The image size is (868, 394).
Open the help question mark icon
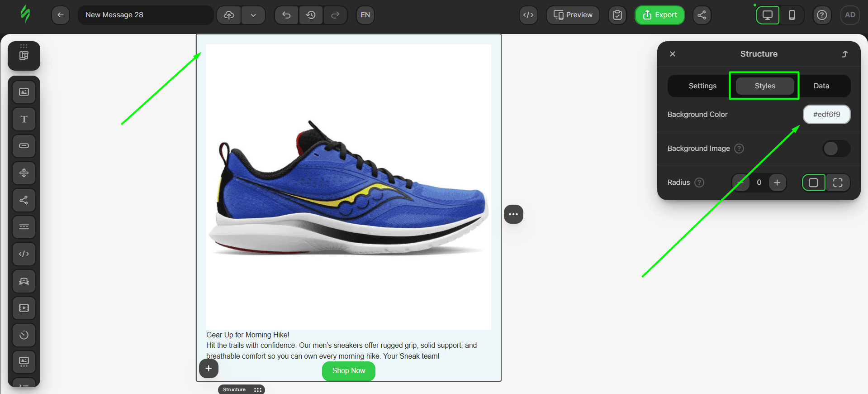point(822,15)
